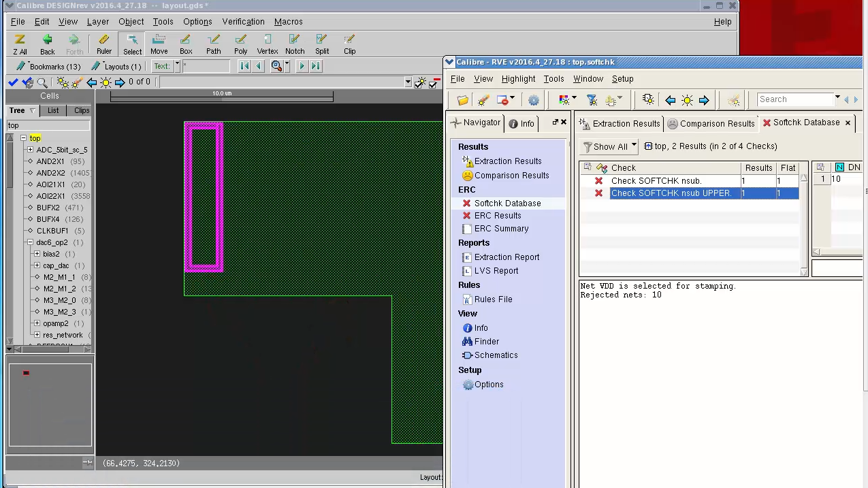
Task: Click the RVE Search input field
Action: [795, 99]
